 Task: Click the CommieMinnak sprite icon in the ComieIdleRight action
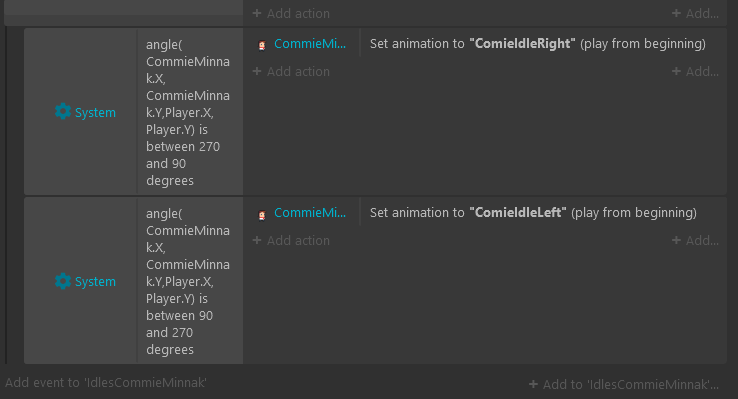(x=262, y=45)
